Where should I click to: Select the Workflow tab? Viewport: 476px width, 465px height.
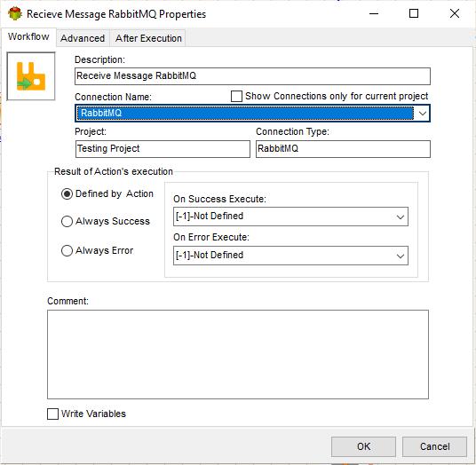28,36
